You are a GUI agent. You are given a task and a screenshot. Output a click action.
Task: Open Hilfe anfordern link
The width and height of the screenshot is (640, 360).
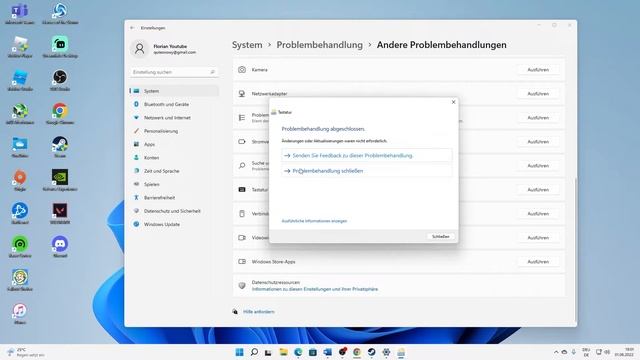point(259,312)
